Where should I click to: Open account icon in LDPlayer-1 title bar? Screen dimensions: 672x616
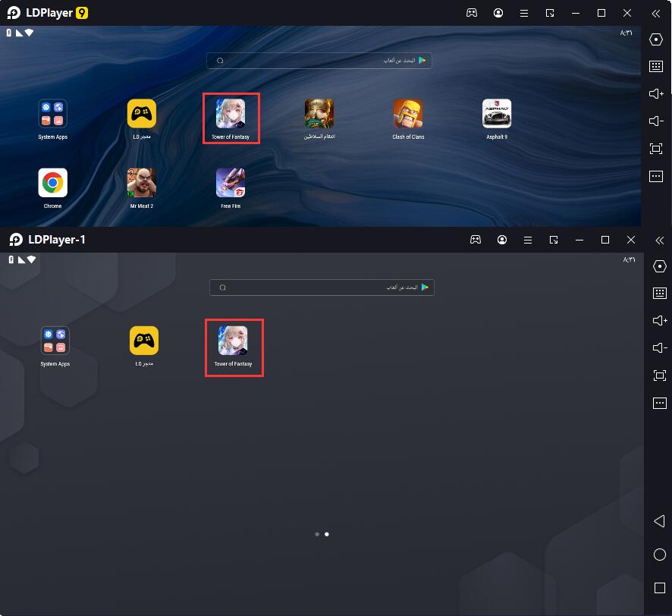(x=502, y=240)
